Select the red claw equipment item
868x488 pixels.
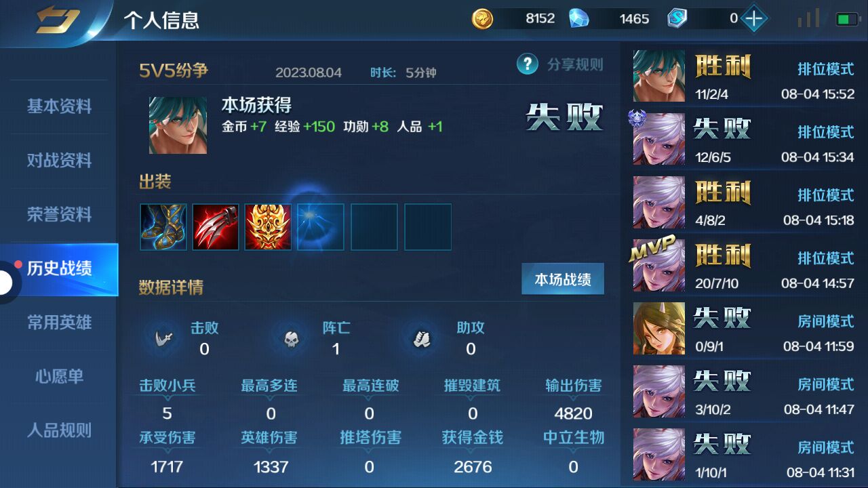tap(216, 227)
